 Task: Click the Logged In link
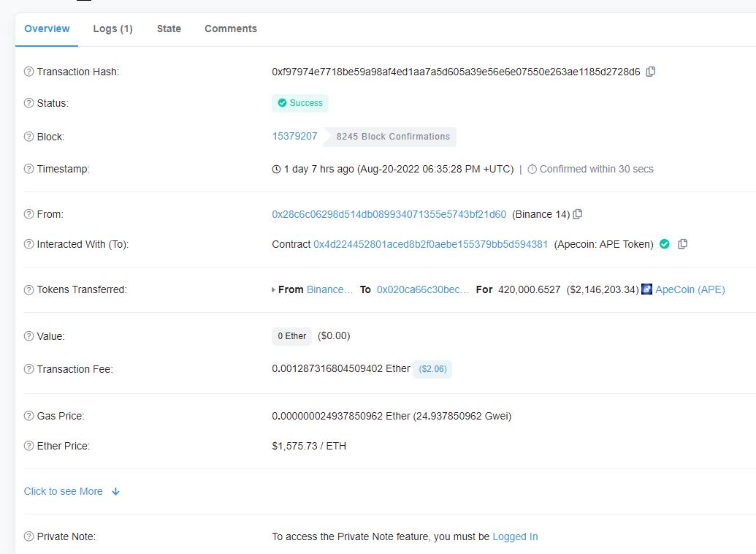[515, 536]
